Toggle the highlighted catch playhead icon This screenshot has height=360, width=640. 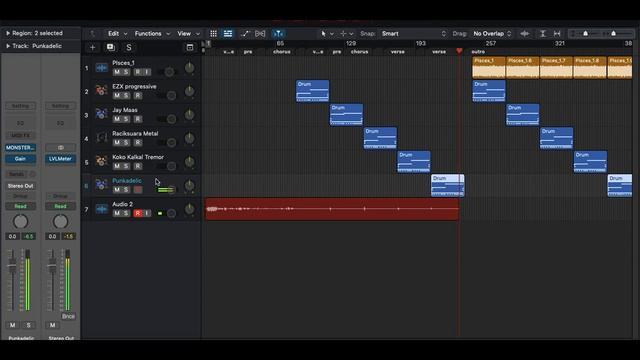coord(279,33)
